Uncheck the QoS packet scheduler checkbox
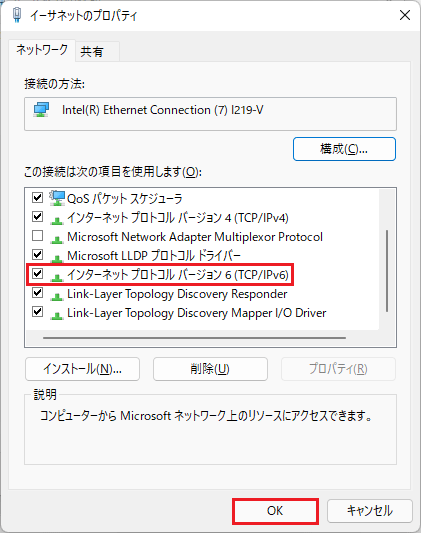This screenshot has height=533, width=421. (x=37, y=197)
